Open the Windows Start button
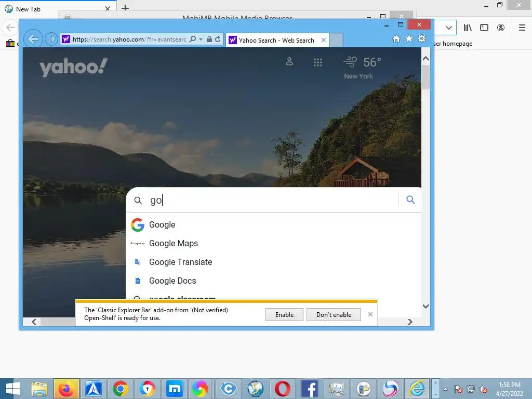The width and height of the screenshot is (532, 399). pyautogui.click(x=12, y=389)
